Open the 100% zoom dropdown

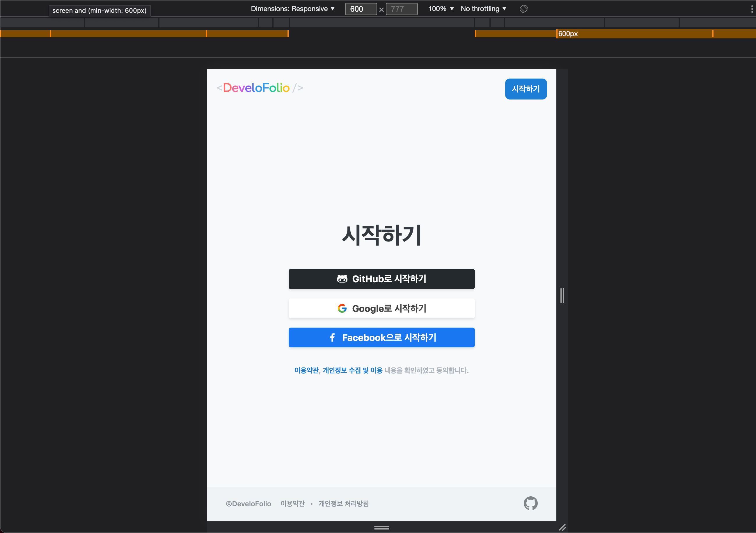coord(441,9)
